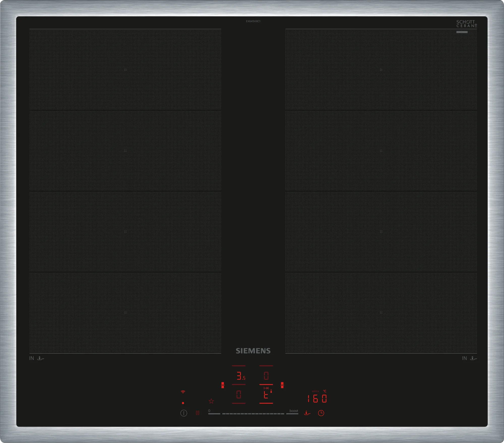Tap the Wi-Fi Home Connect icon

pos(183,392)
